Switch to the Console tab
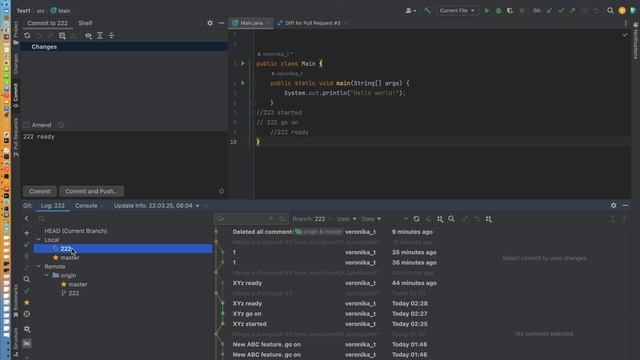The width and height of the screenshot is (640, 360). [86, 206]
